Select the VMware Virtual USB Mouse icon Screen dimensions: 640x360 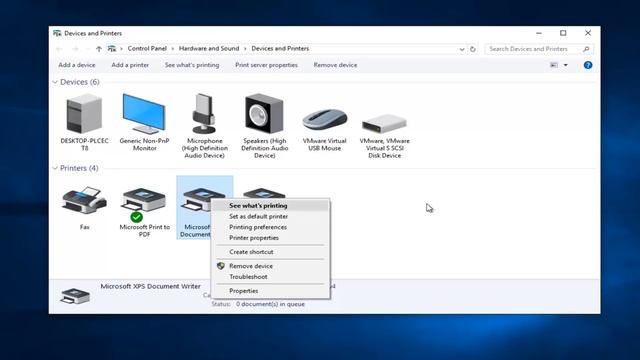tap(324, 120)
